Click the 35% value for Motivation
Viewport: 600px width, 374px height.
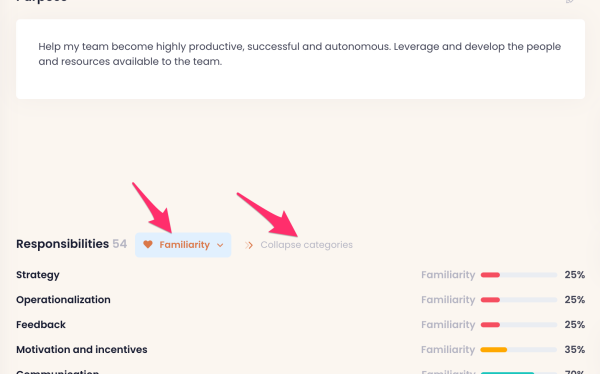click(574, 350)
